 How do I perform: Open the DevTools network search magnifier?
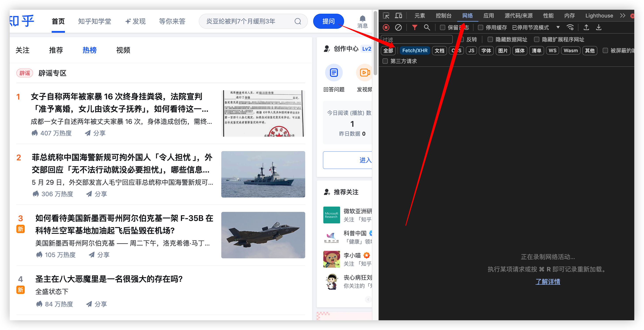pos(427,27)
